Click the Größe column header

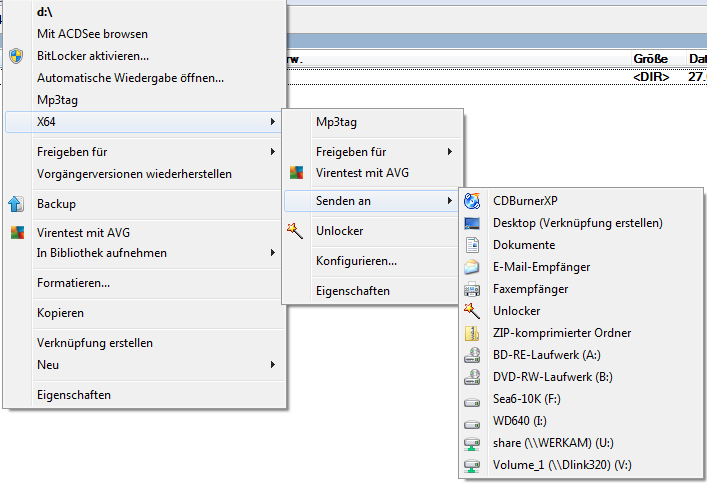(x=651, y=59)
